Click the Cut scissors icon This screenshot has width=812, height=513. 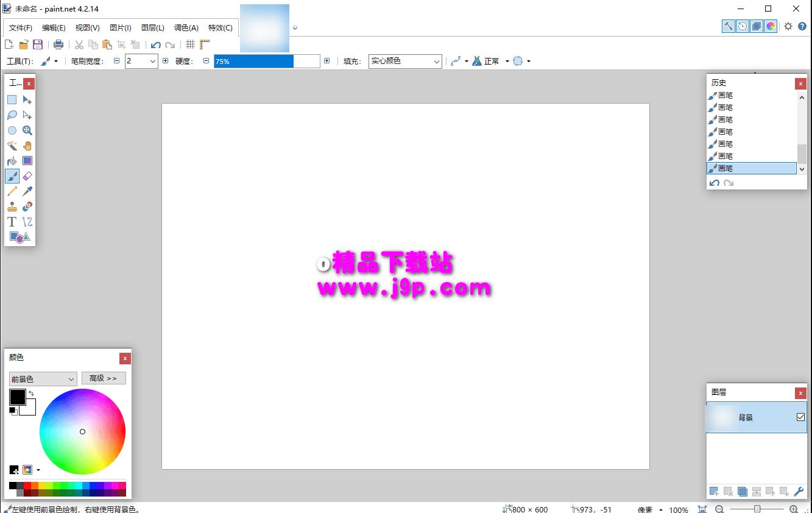pos(79,44)
